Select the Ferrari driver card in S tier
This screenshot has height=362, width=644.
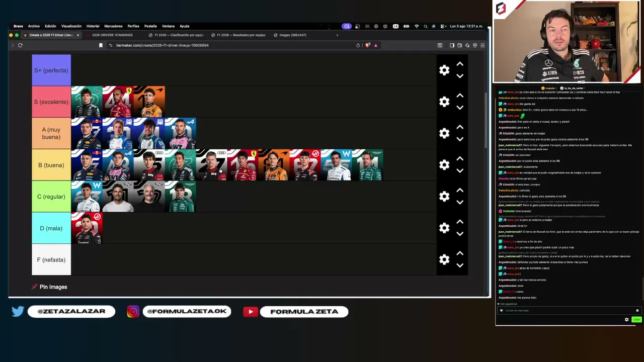[118, 102]
